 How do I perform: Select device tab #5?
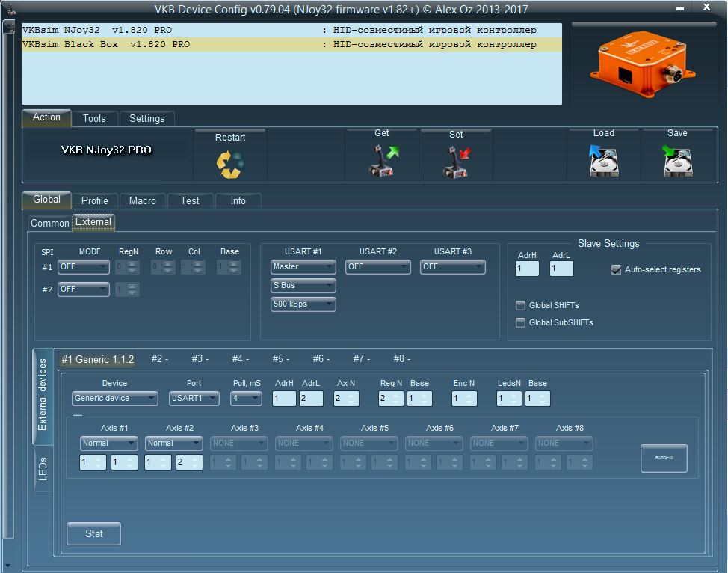click(x=280, y=359)
